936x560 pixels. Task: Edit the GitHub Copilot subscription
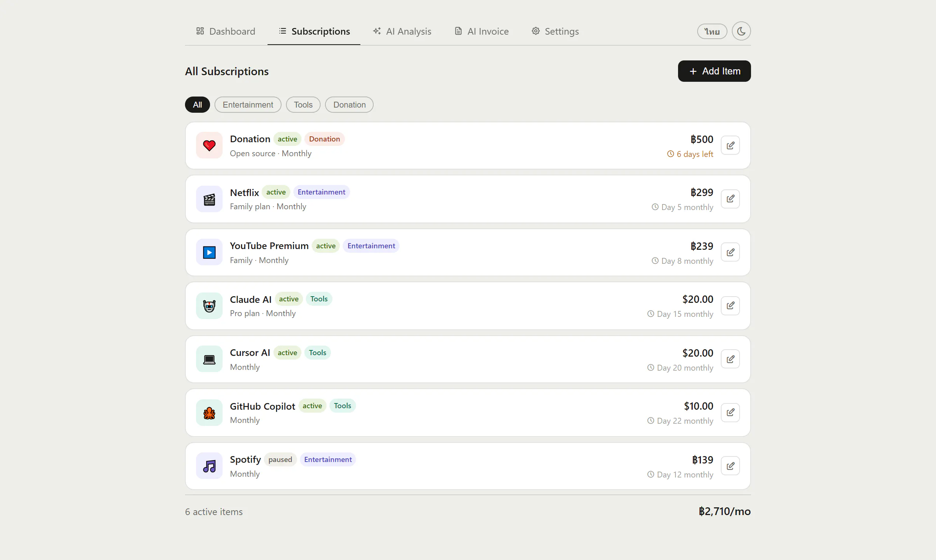(730, 413)
